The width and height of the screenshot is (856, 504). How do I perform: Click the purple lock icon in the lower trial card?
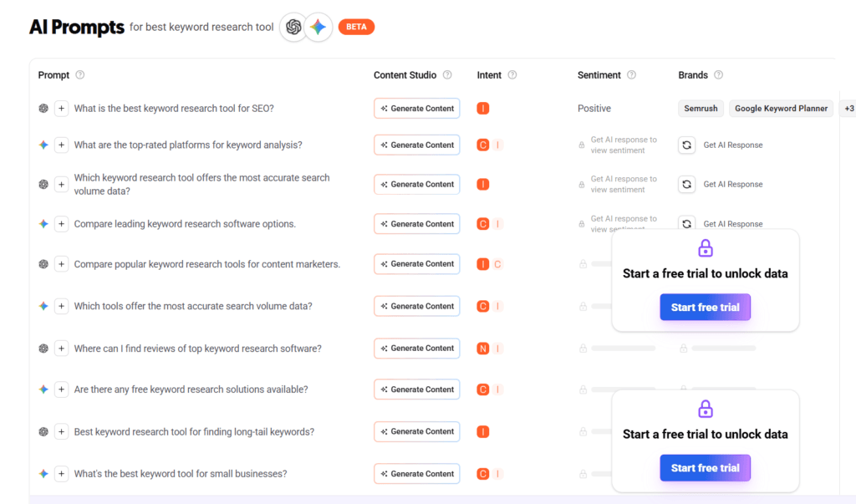tap(706, 409)
